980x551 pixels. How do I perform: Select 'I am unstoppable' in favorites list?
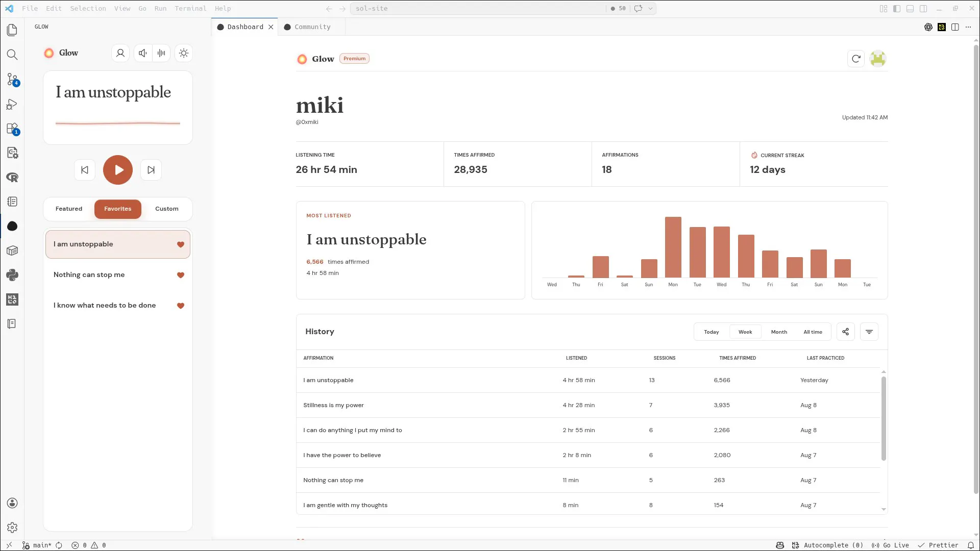click(x=118, y=244)
